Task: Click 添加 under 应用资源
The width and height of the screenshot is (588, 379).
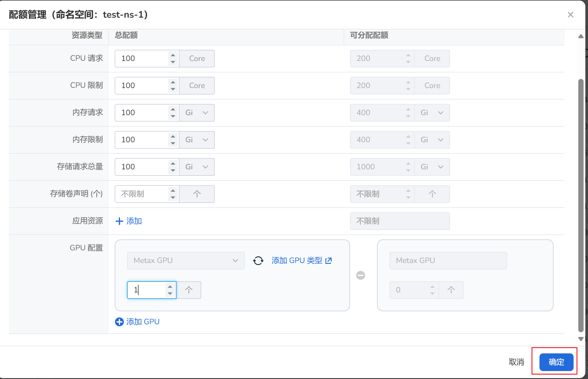Action: pyautogui.click(x=129, y=221)
